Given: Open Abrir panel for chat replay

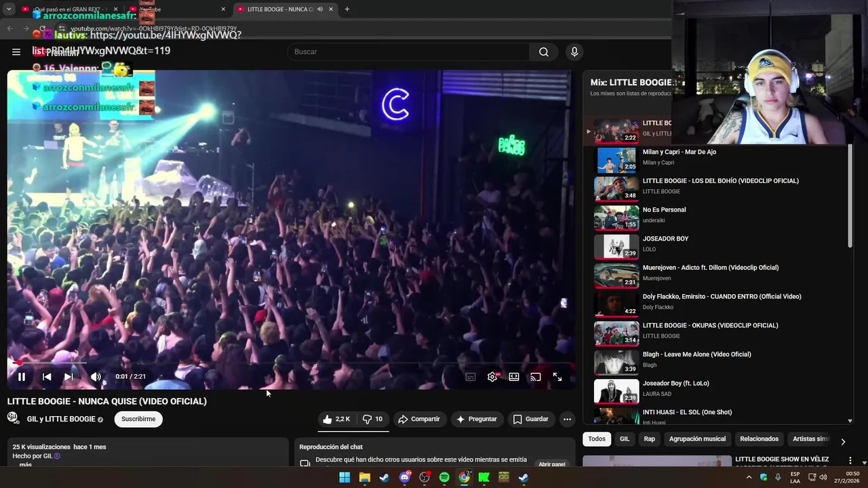Looking at the screenshot, I should pos(551,464).
